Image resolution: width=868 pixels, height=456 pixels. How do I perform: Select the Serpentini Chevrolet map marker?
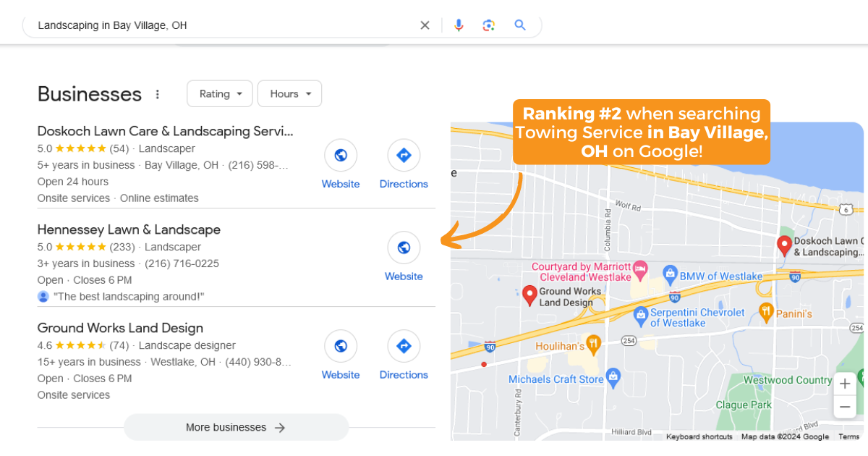tap(640, 317)
